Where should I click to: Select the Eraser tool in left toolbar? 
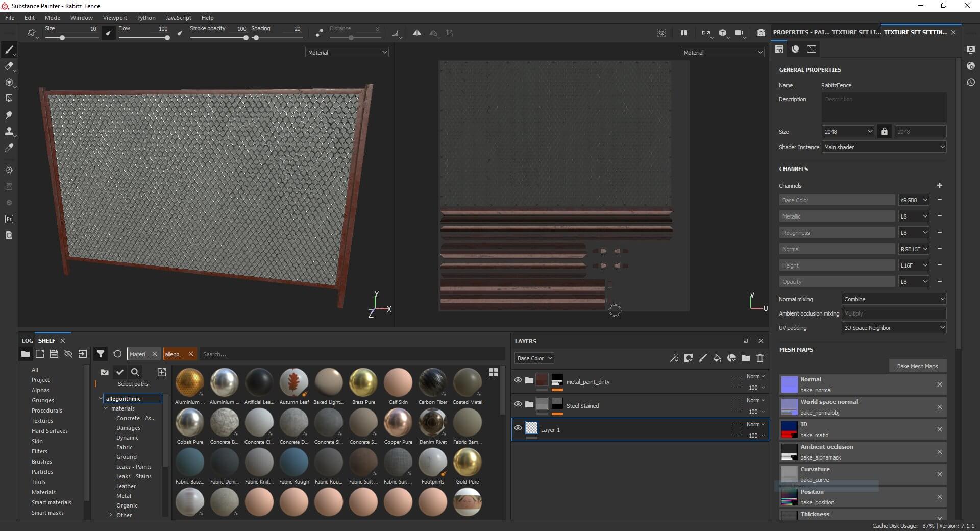(x=9, y=66)
